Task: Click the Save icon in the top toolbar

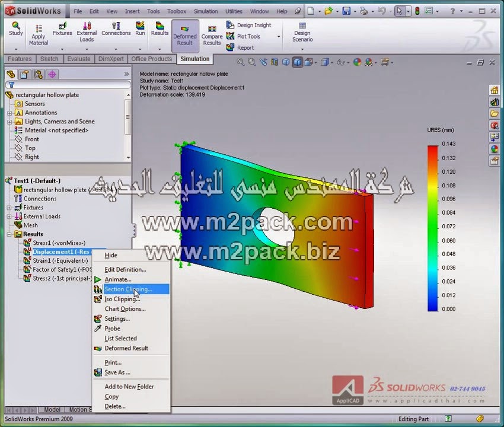Action: click(346, 11)
